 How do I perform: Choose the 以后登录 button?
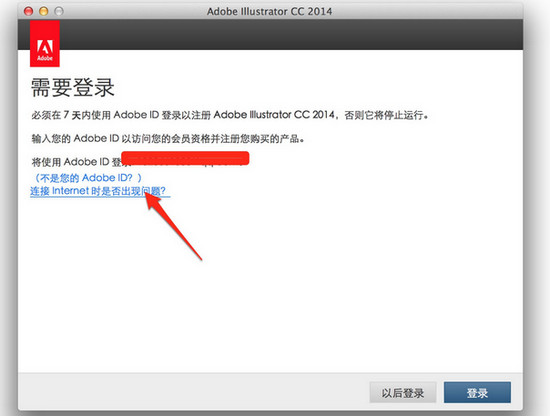tap(403, 392)
